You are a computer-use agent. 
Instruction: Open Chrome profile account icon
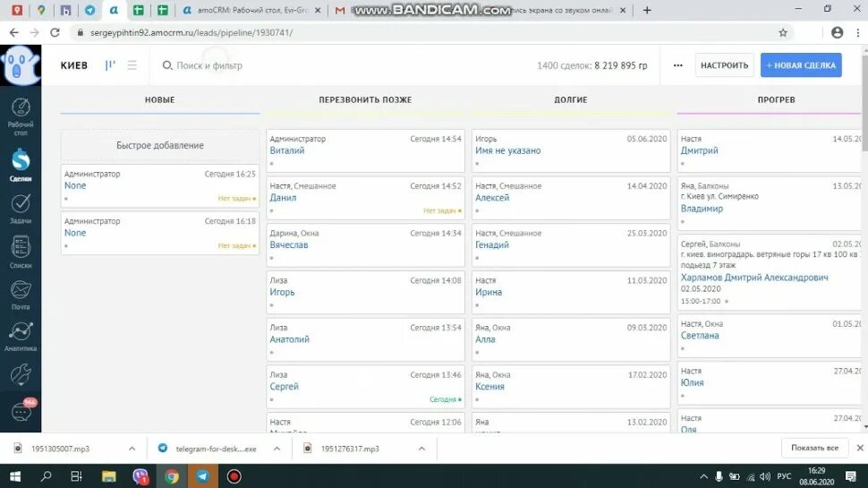837,32
